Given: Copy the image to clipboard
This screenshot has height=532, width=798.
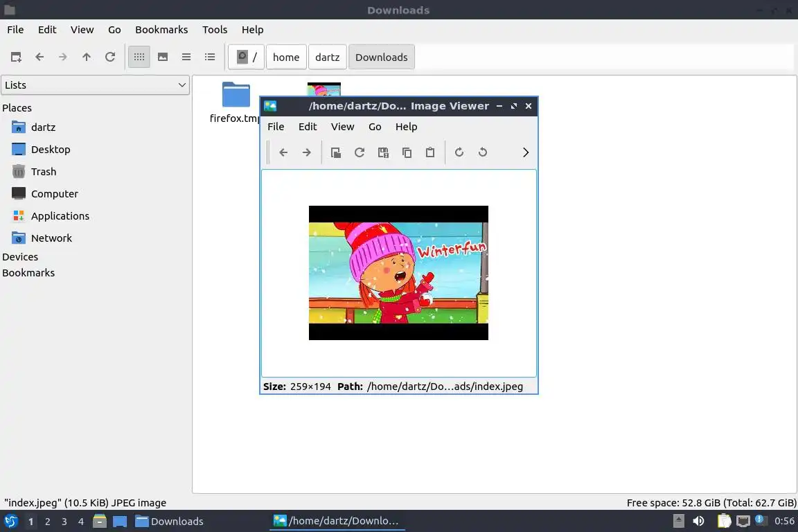Looking at the screenshot, I should coord(407,152).
